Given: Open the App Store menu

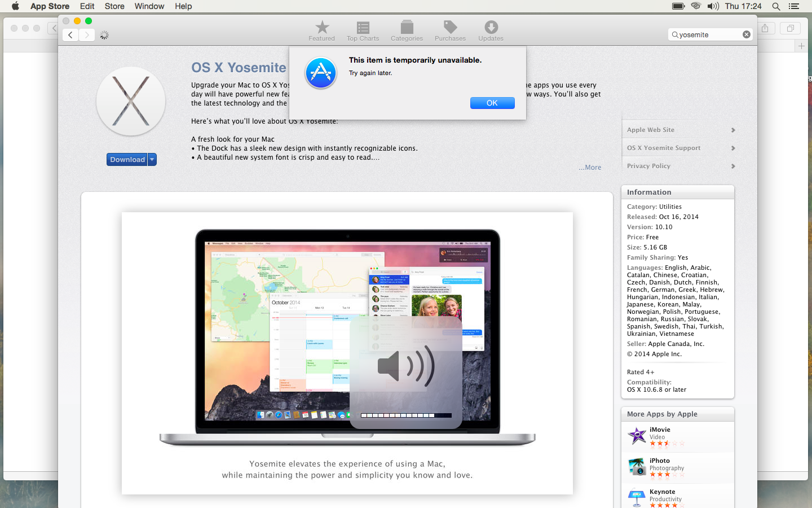Looking at the screenshot, I should tap(50, 6).
